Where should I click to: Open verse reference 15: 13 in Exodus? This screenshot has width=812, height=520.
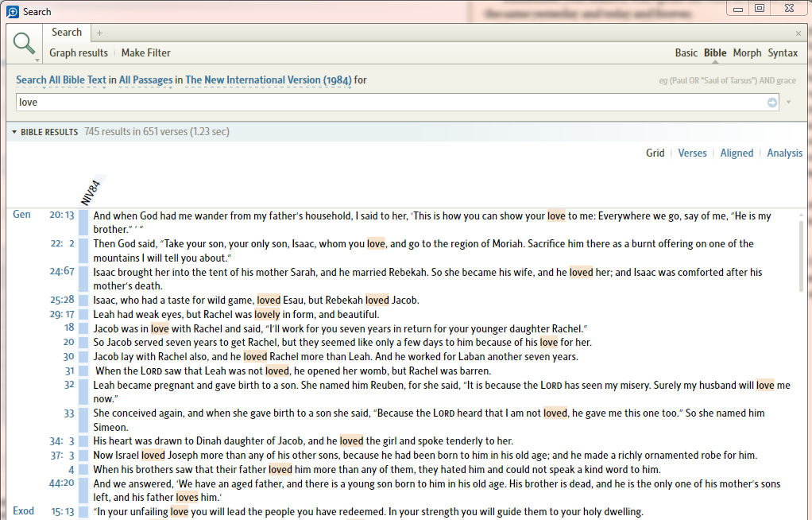63,512
